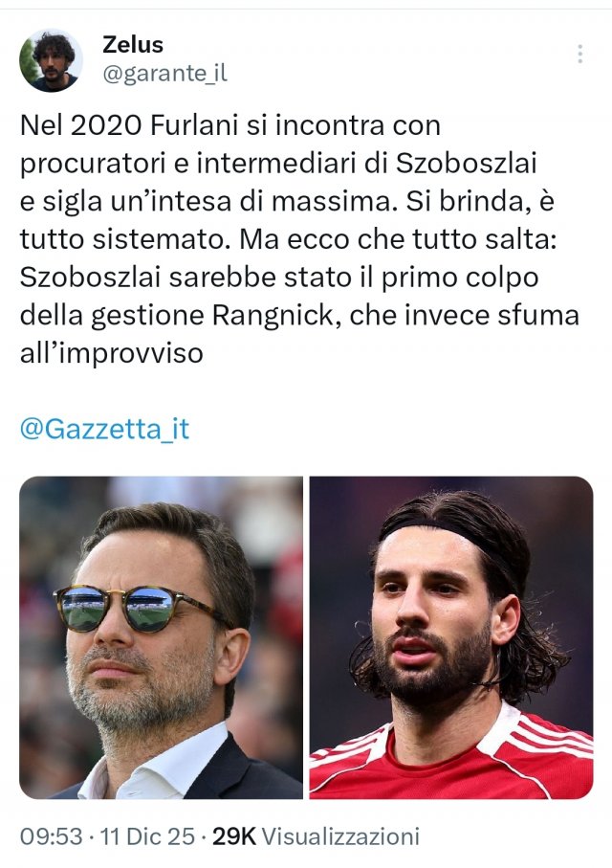Screen dimensions: 612x868
Task: Open the three-dot more options menu
Action: 579,55
